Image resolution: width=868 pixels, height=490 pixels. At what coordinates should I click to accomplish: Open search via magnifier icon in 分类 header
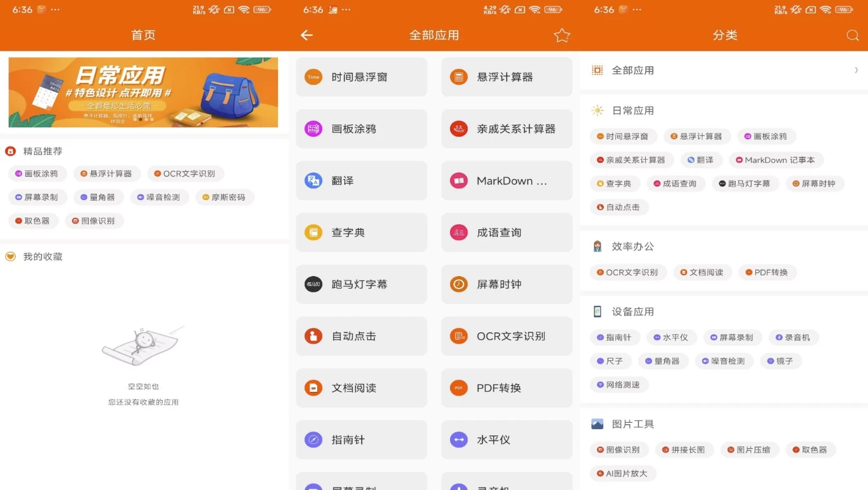coord(853,35)
